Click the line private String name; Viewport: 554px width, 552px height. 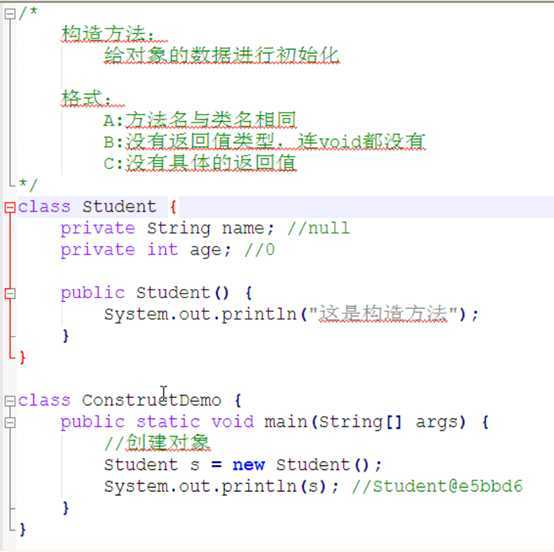click(167, 229)
